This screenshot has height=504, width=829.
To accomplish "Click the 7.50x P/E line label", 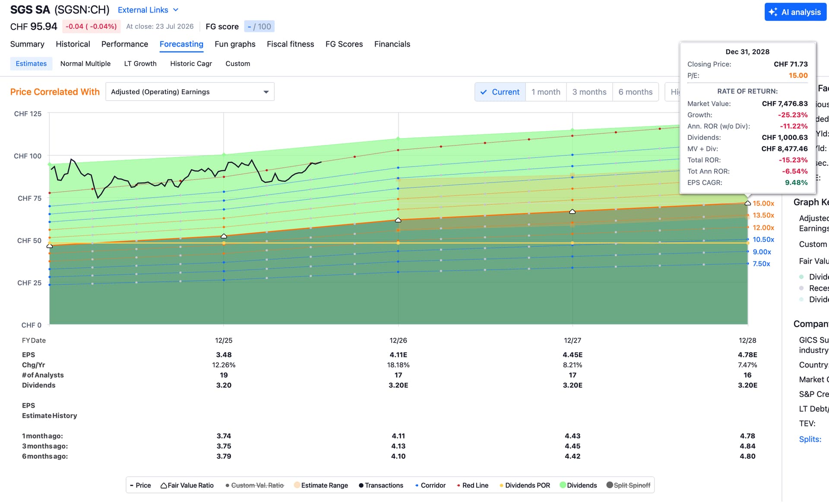I will [x=761, y=264].
